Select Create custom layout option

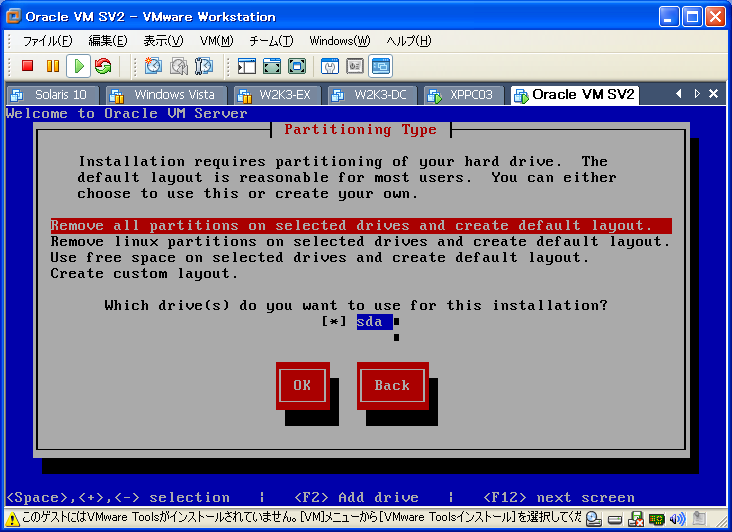144,273
